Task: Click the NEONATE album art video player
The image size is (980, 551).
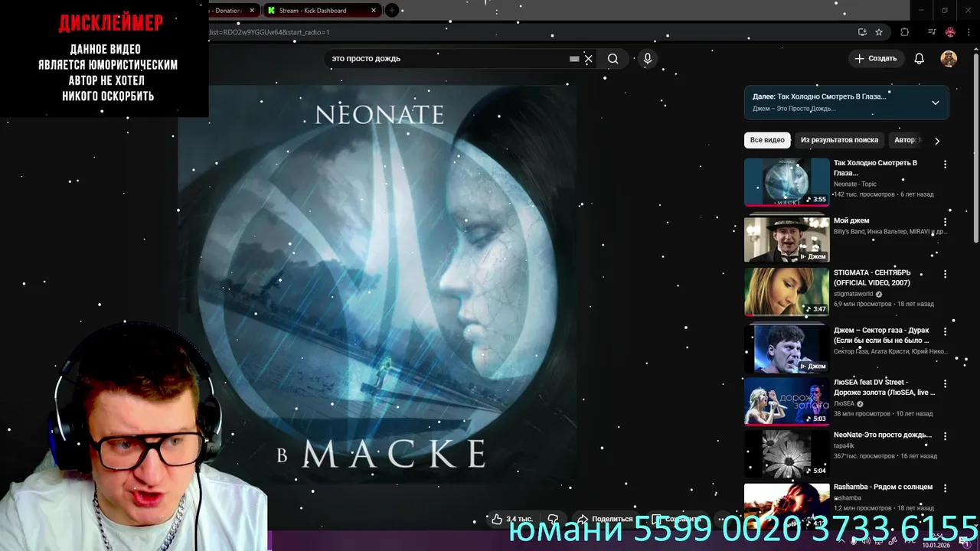Action: [378, 285]
